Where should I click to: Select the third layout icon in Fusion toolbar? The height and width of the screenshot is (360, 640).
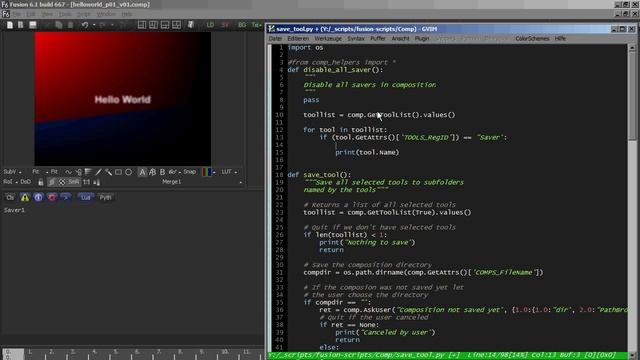click(164, 25)
